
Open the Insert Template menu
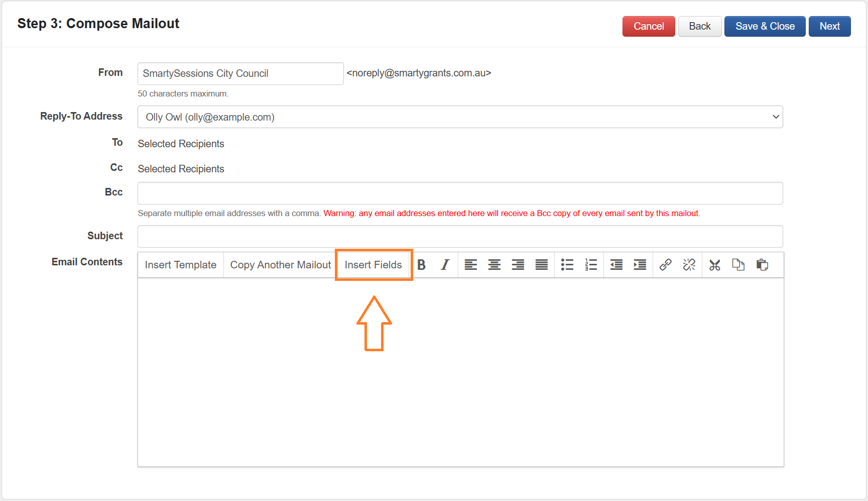point(180,265)
